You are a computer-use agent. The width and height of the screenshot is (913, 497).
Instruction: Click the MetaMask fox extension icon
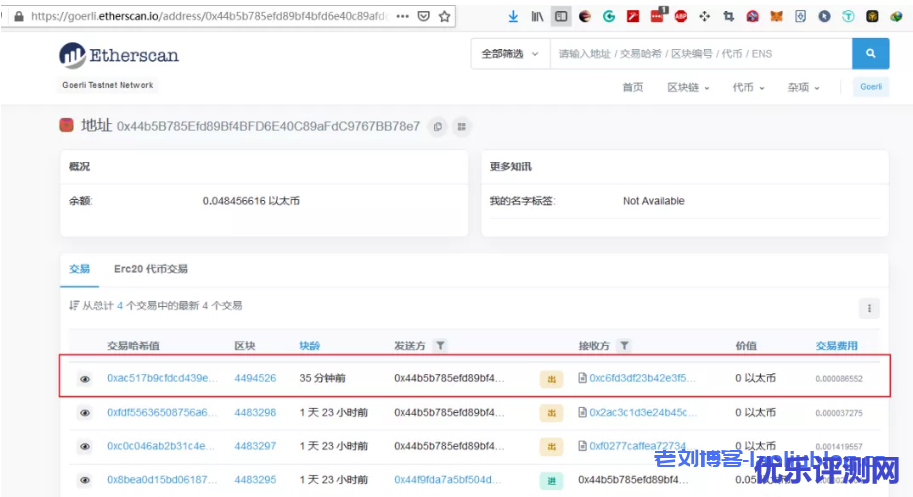pos(777,16)
